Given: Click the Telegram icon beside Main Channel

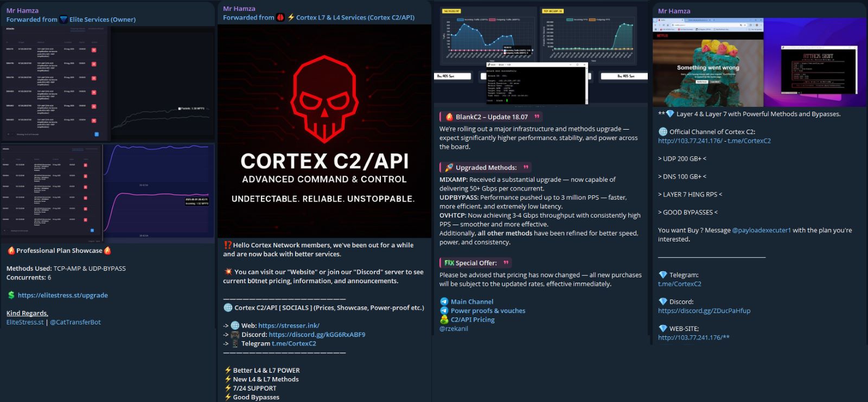Looking at the screenshot, I should pos(444,302).
